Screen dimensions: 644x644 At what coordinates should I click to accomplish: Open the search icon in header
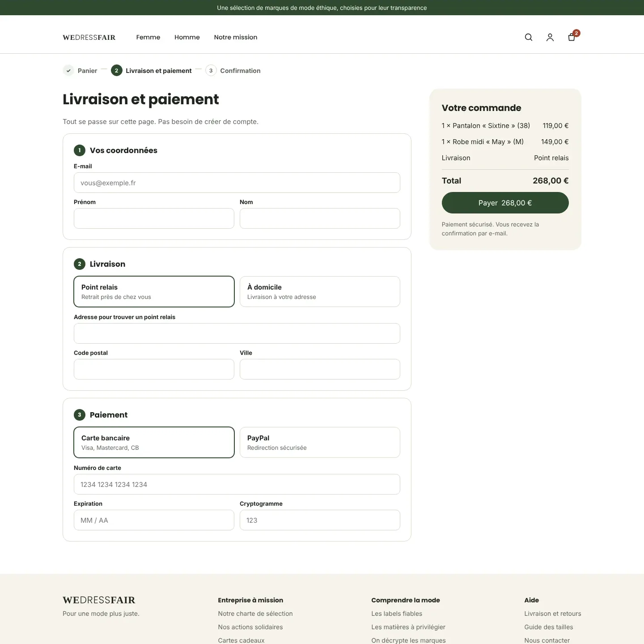coord(529,37)
